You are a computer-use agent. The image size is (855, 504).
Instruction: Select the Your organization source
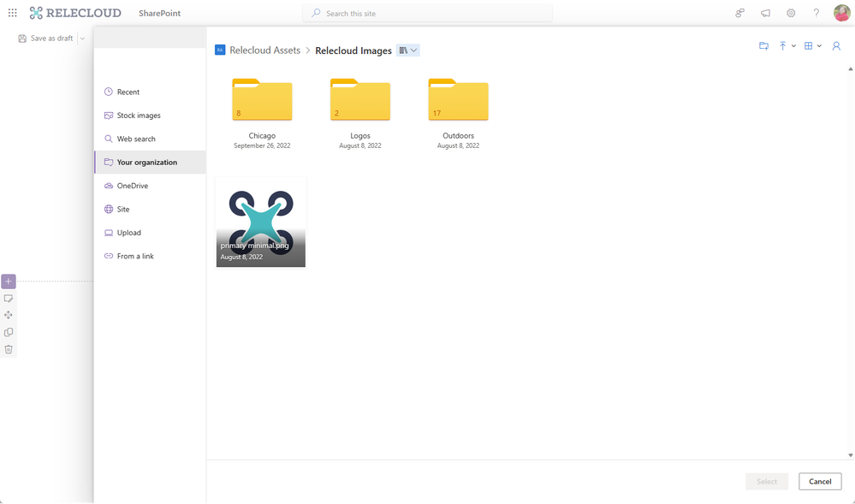(x=150, y=162)
